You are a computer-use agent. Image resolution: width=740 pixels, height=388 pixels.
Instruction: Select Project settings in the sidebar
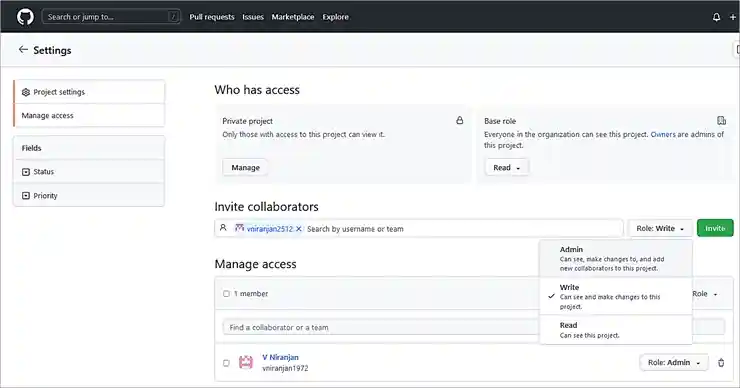(x=89, y=92)
